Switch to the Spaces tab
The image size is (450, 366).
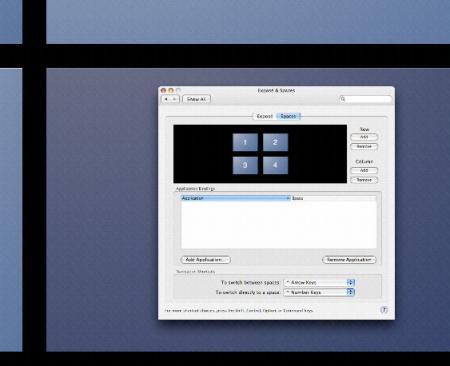[x=288, y=116]
